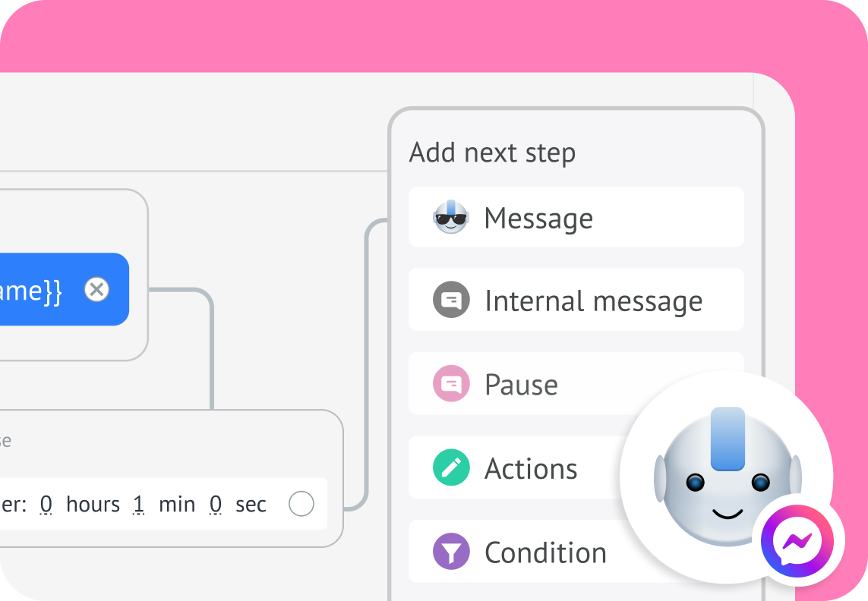Viewport: 868px width, 601px height.
Task: Edit the hours value in the timer
Action: click(x=46, y=504)
